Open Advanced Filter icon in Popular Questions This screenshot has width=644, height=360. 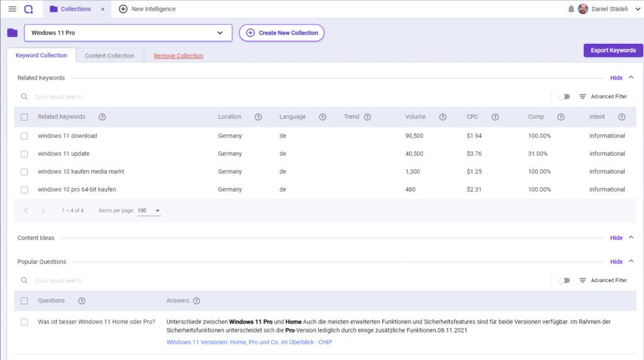pos(582,280)
